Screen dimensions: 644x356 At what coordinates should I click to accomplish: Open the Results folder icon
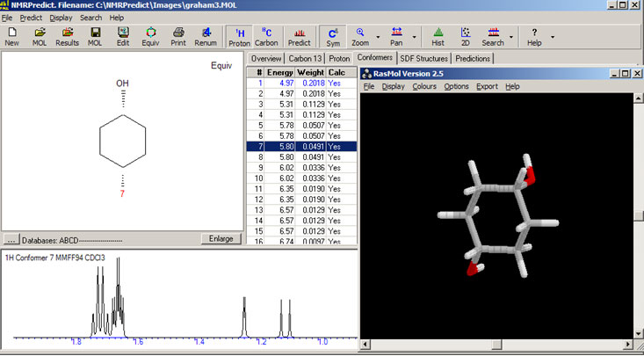(67, 35)
